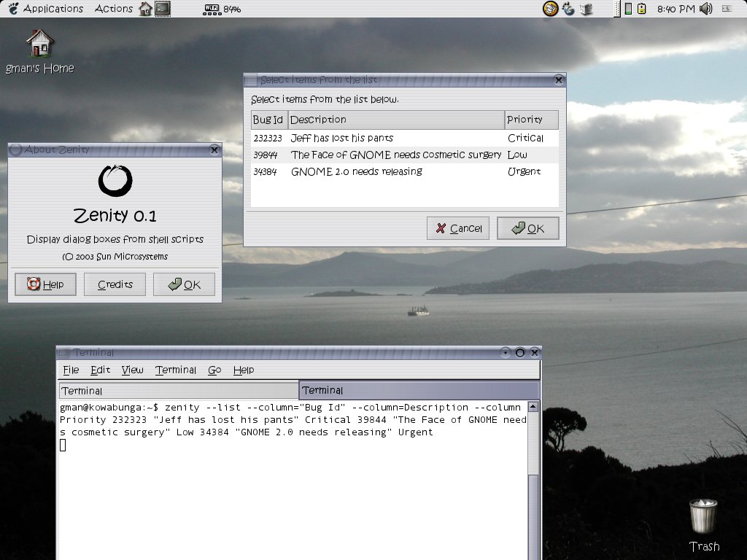Screen dimensions: 747x560
Task: Click bug id 39844 cell
Action: point(266,155)
